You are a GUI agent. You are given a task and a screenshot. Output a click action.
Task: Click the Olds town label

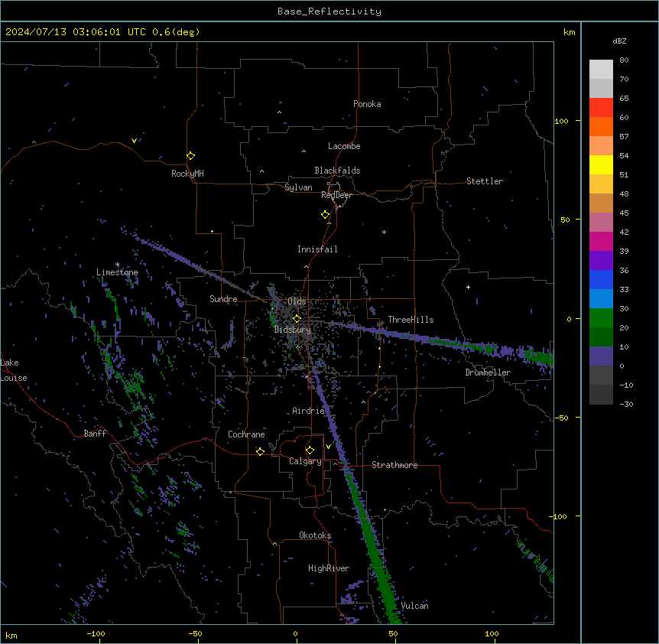(297, 301)
